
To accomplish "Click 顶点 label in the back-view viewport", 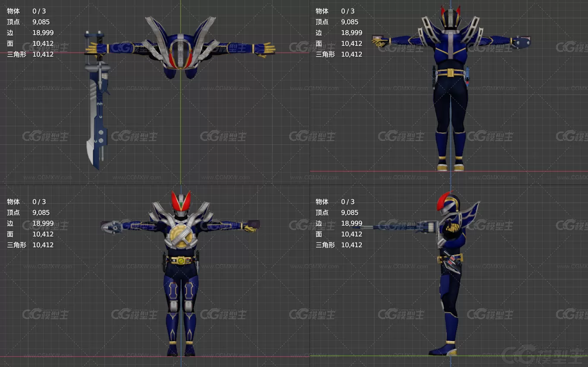I will coord(322,22).
